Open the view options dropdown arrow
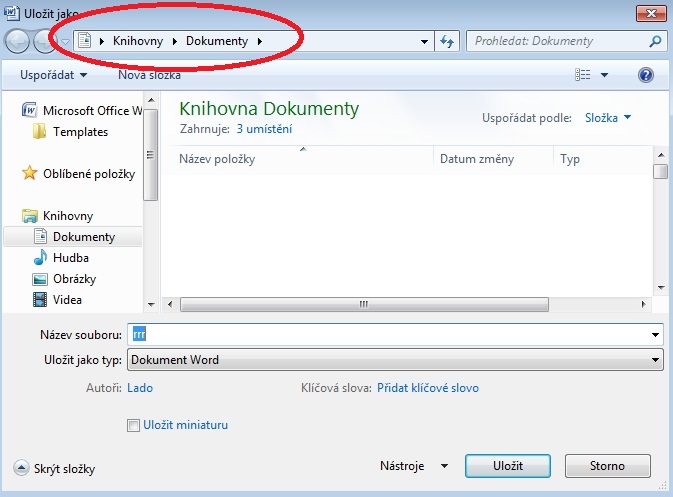673x497 pixels. pos(604,75)
